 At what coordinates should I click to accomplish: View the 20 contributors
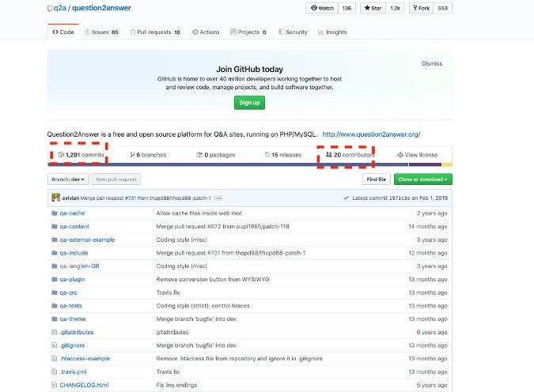350,155
